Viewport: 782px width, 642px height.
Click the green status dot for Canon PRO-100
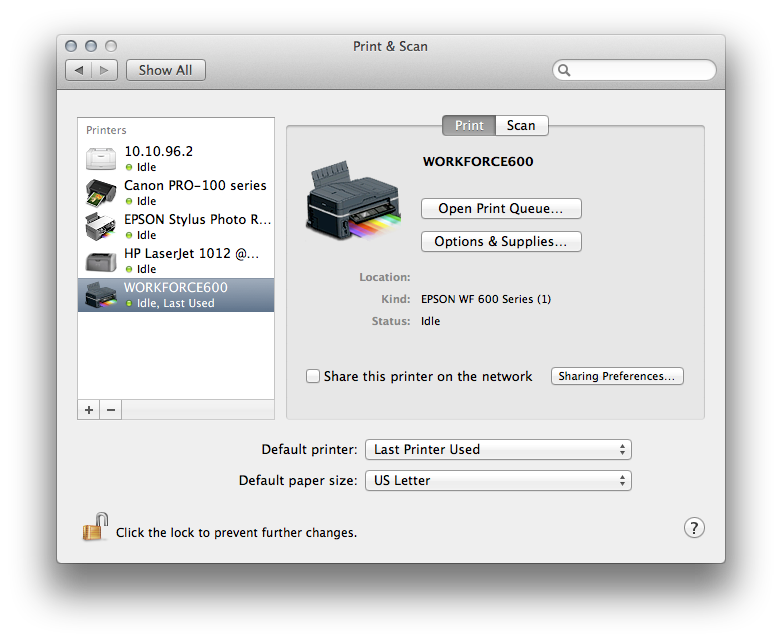pos(129,201)
